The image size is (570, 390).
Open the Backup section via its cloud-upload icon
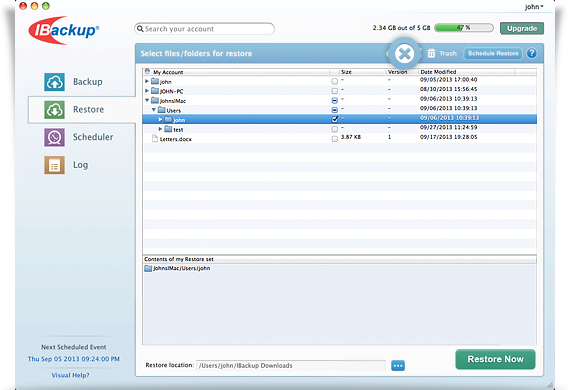pyautogui.click(x=55, y=82)
